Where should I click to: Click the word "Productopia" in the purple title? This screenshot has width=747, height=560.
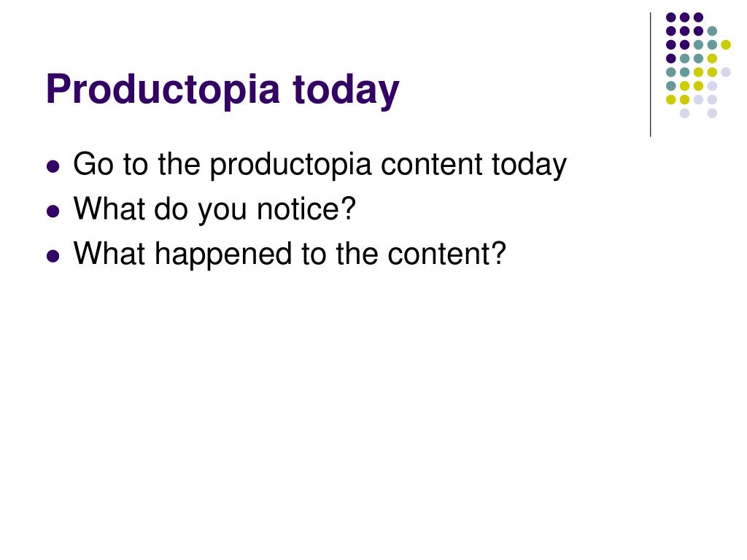[x=163, y=90]
